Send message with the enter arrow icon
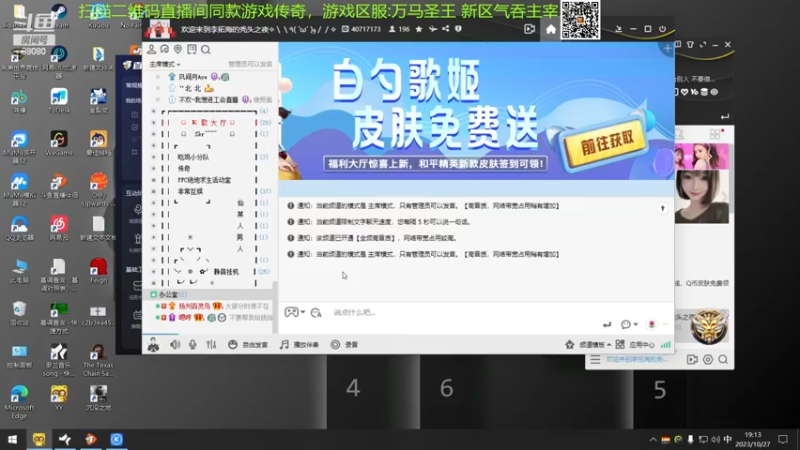 [x=607, y=324]
